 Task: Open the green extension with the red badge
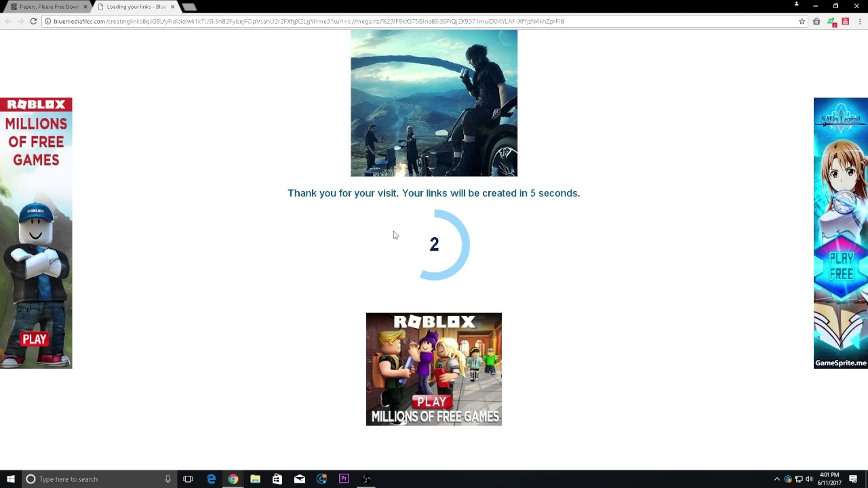pyautogui.click(x=832, y=22)
